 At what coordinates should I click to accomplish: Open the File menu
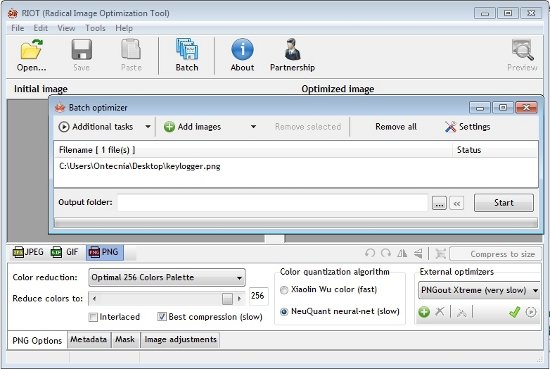pyautogui.click(x=18, y=28)
